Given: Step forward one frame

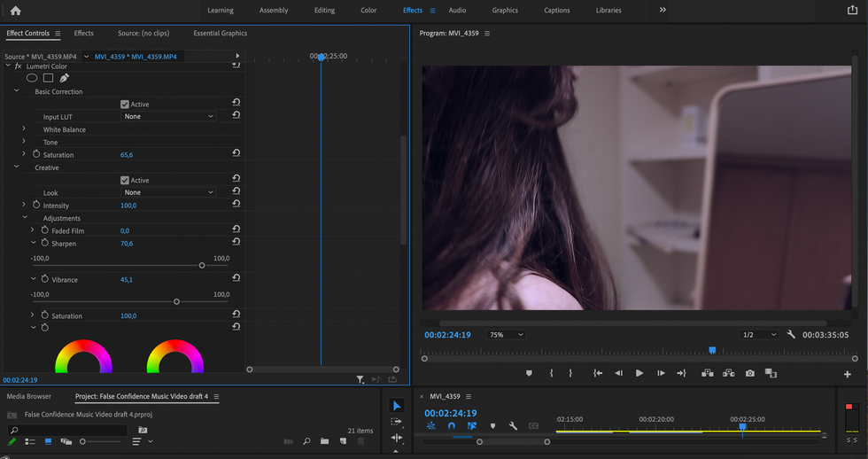Looking at the screenshot, I should click(x=661, y=373).
